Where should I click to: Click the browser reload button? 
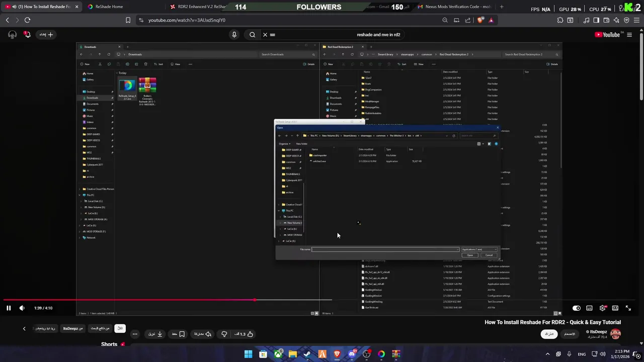pyautogui.click(x=27, y=20)
